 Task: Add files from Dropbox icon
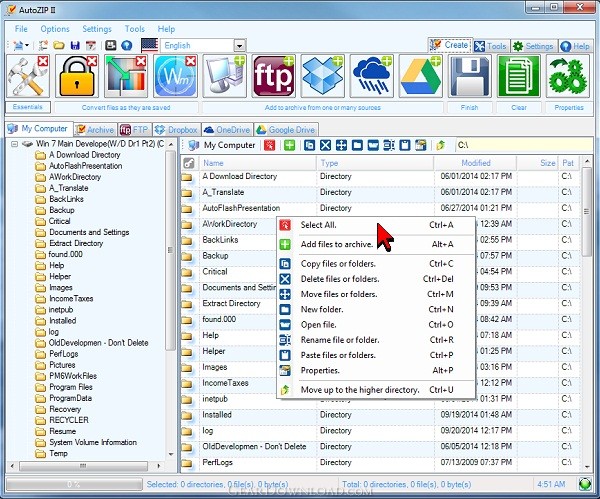coord(323,76)
